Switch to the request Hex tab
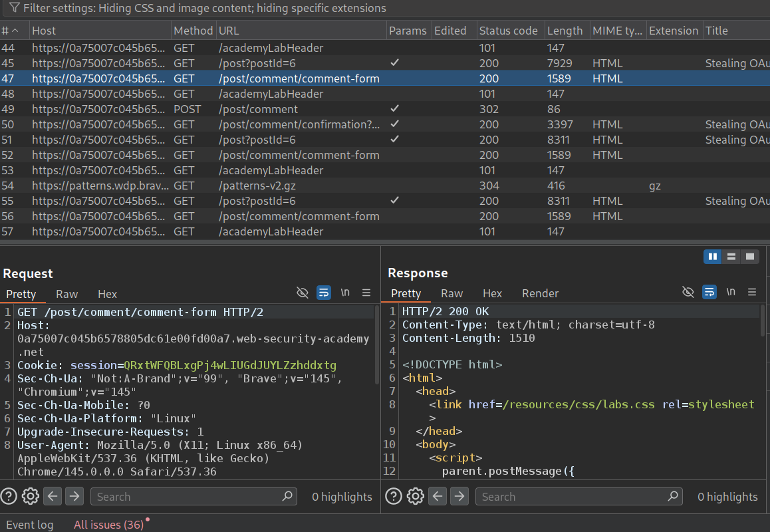This screenshot has height=532, width=770. click(x=107, y=294)
